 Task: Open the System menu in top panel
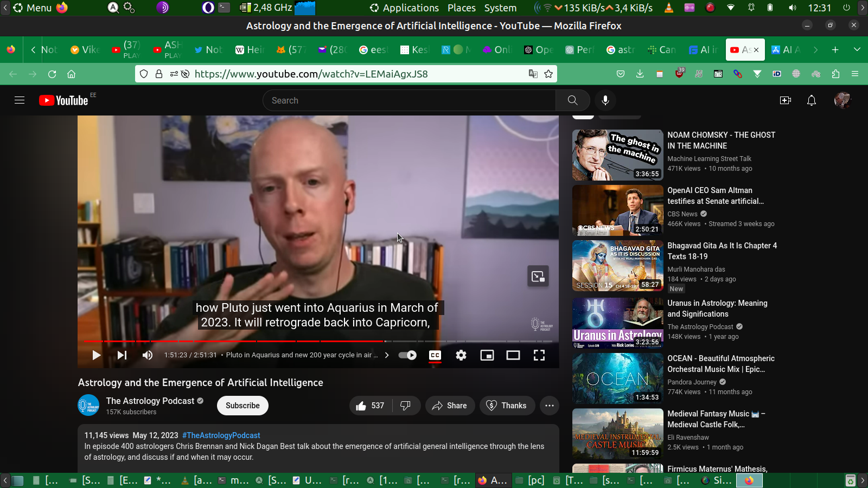tap(500, 8)
